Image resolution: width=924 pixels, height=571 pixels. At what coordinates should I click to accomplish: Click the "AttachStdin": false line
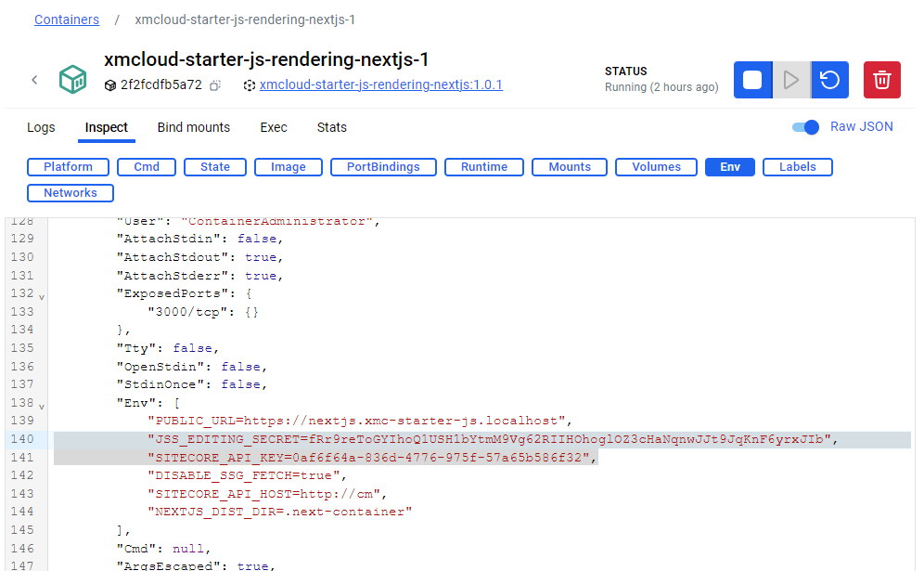[199, 239]
